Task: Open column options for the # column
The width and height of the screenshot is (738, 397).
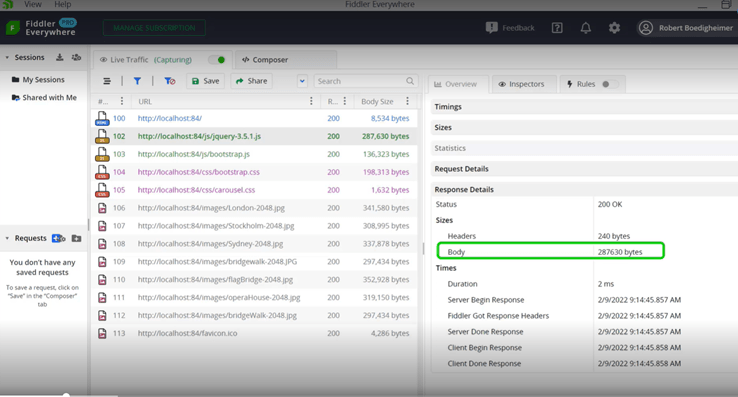Action: click(122, 101)
